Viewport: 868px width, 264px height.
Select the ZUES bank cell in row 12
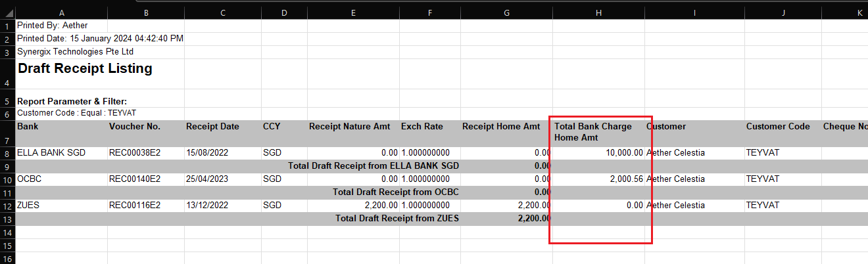click(x=30, y=206)
